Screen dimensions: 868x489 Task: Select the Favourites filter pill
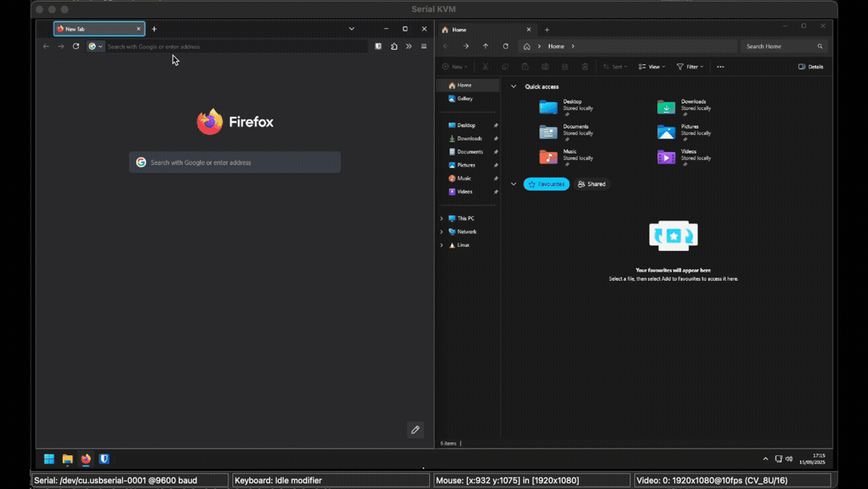[x=547, y=184]
